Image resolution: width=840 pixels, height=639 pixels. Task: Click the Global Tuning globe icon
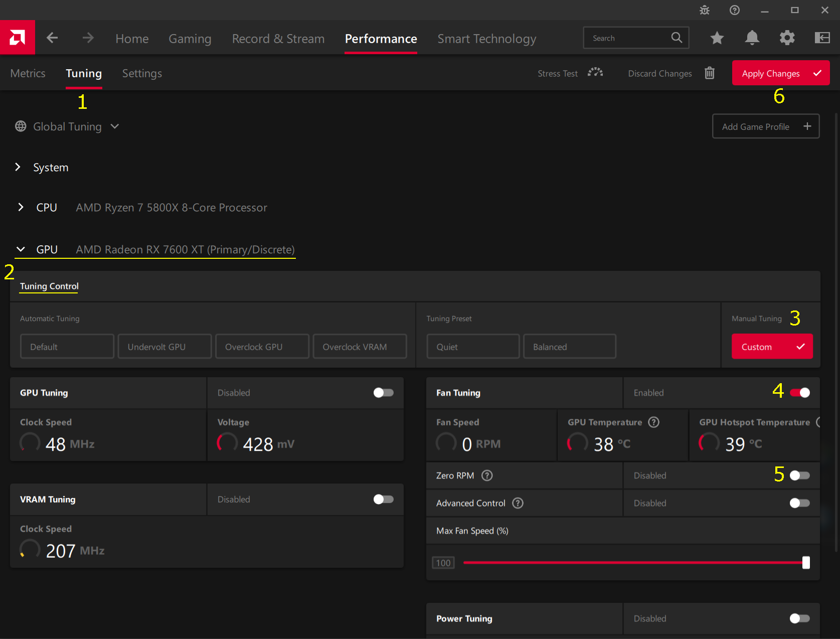(21, 126)
